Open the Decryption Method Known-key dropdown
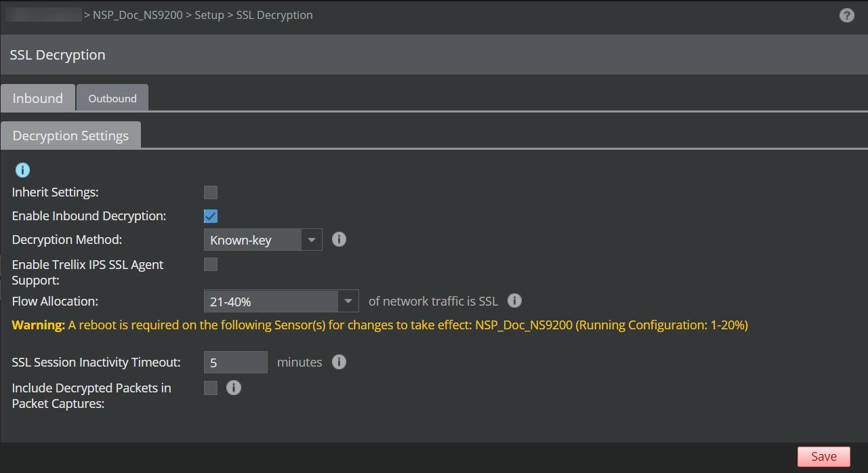The image size is (868, 473). pyautogui.click(x=263, y=240)
